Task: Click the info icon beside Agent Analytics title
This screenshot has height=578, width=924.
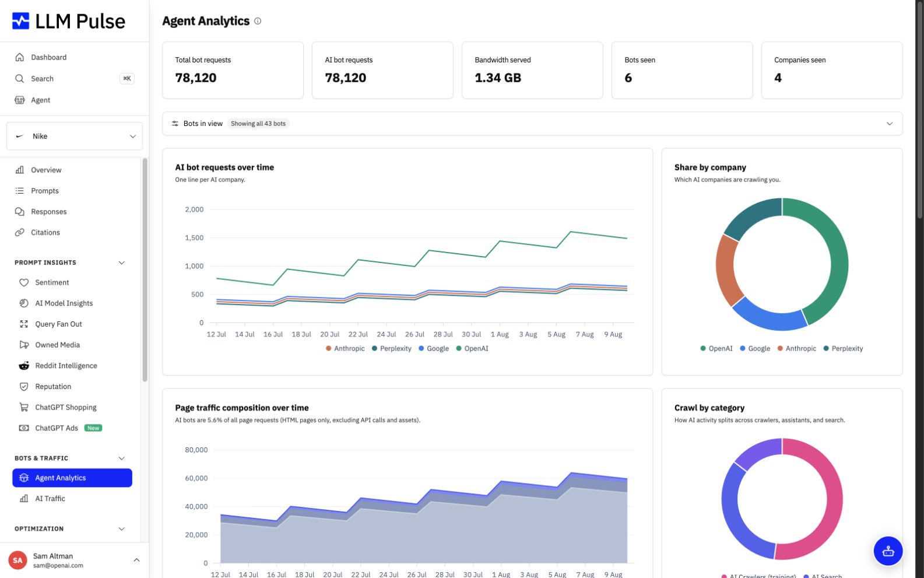Action: tap(258, 21)
